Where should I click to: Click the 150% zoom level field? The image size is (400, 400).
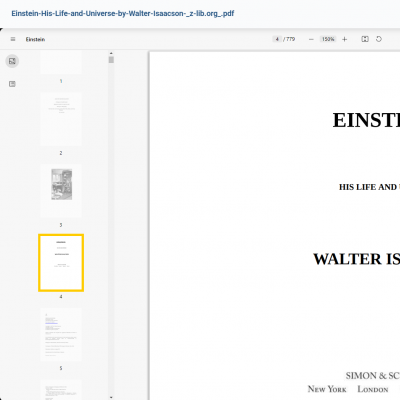point(328,39)
